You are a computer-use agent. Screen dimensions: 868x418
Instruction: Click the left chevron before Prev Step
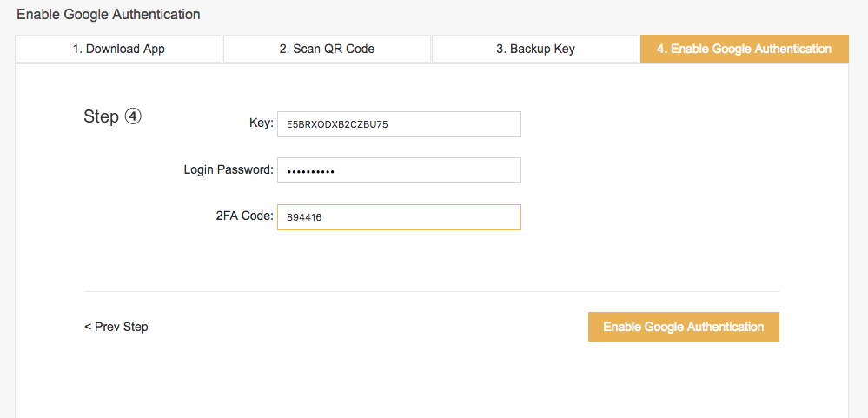pyautogui.click(x=88, y=328)
